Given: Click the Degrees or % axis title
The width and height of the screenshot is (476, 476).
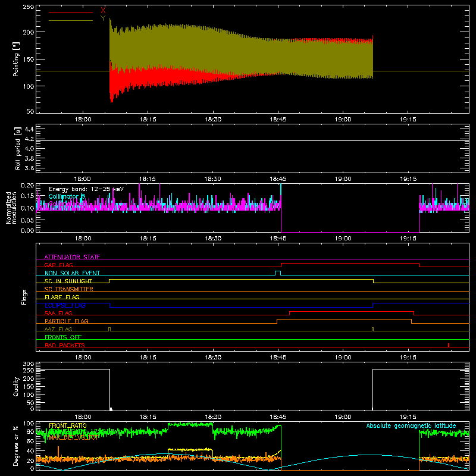Looking at the screenshot, I should 16,446.
